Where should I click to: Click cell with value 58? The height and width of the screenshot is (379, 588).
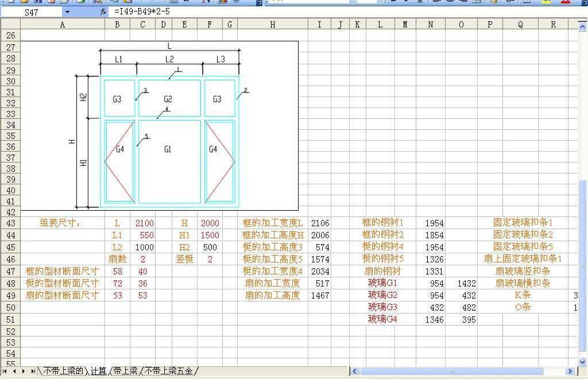(x=117, y=271)
